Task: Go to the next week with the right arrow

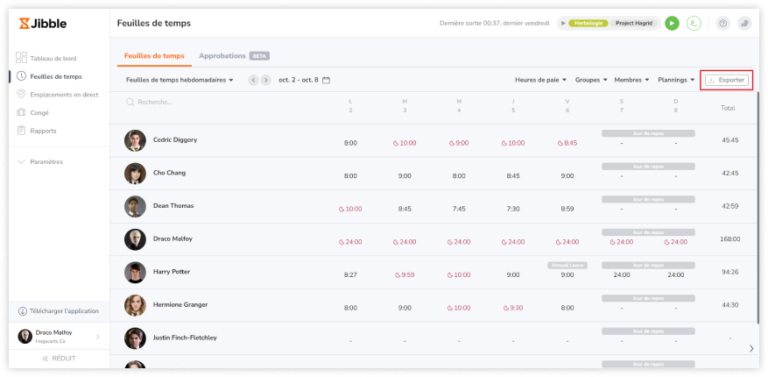Action: (266, 80)
